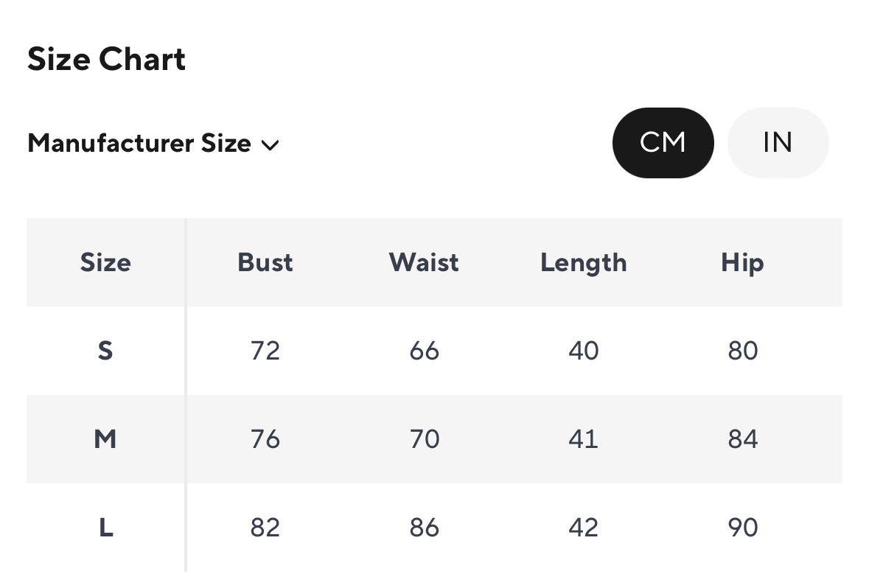Click waist value 70 for size M

(425, 439)
